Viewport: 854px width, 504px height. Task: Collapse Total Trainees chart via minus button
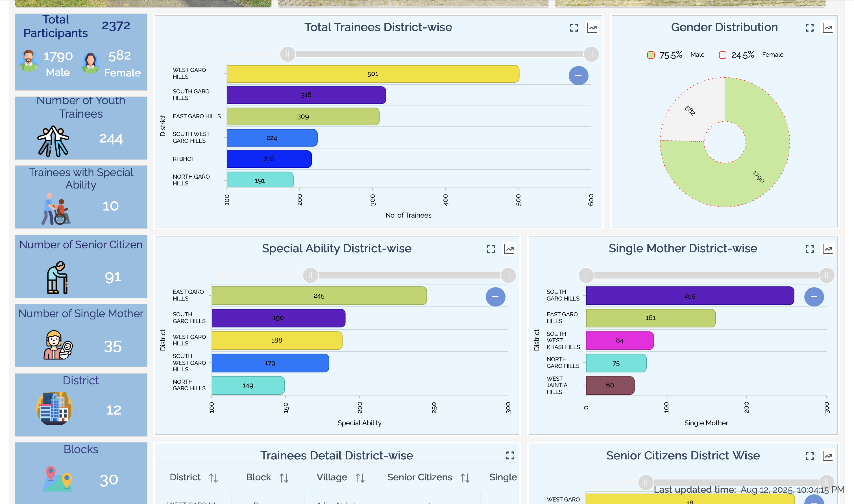(x=578, y=75)
